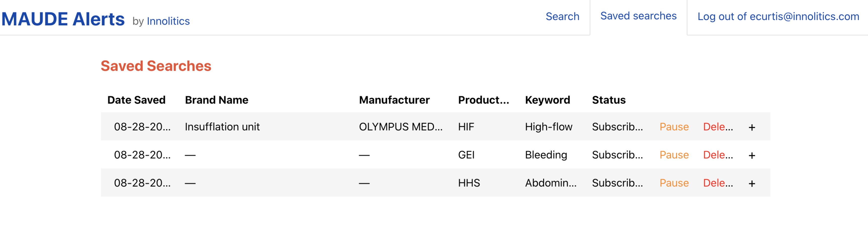Screen dimensions: 868x226
Task: Click the Brand Name column header
Action: [217, 100]
